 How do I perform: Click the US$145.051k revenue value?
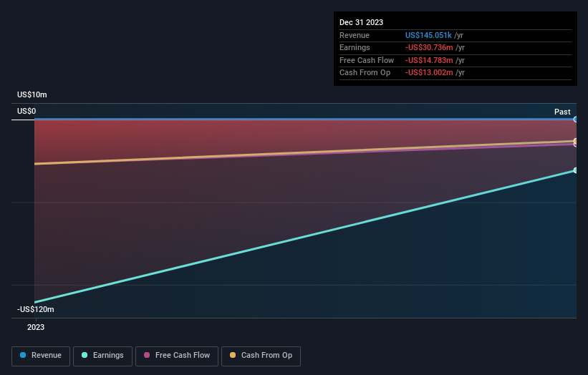pos(428,35)
